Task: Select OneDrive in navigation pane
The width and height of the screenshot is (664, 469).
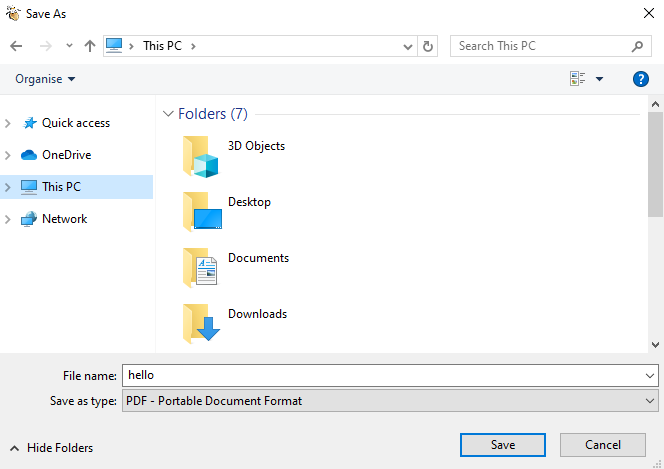Action: click(x=66, y=155)
